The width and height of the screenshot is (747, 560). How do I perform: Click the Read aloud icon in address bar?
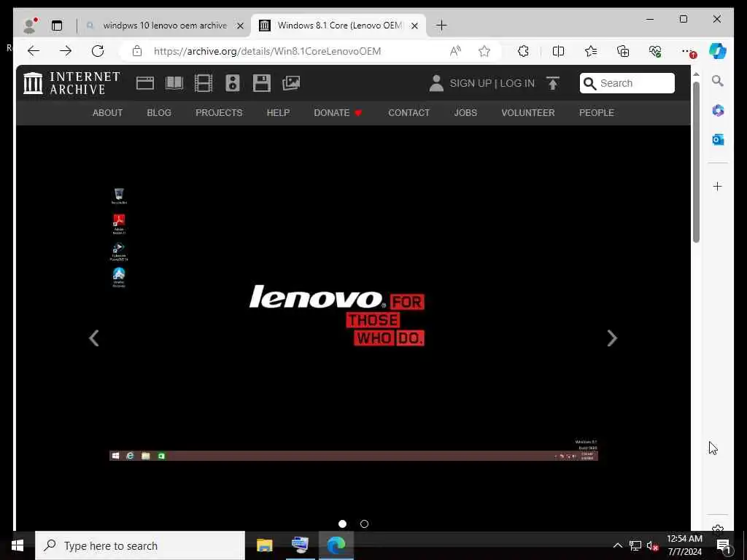point(455,51)
